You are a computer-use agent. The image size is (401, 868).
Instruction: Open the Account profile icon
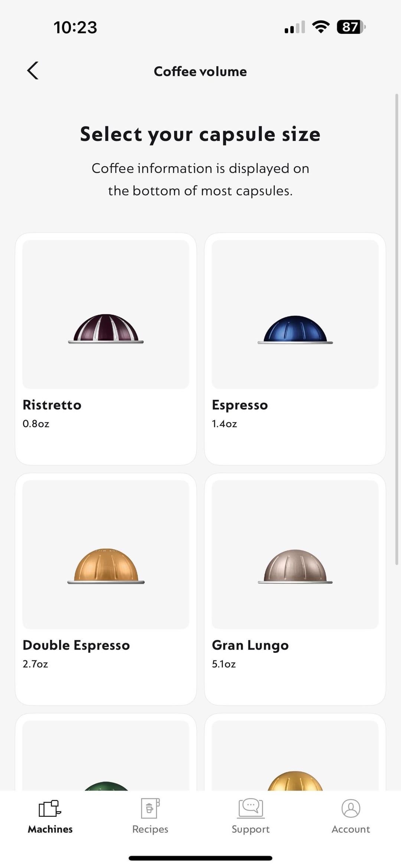click(351, 808)
